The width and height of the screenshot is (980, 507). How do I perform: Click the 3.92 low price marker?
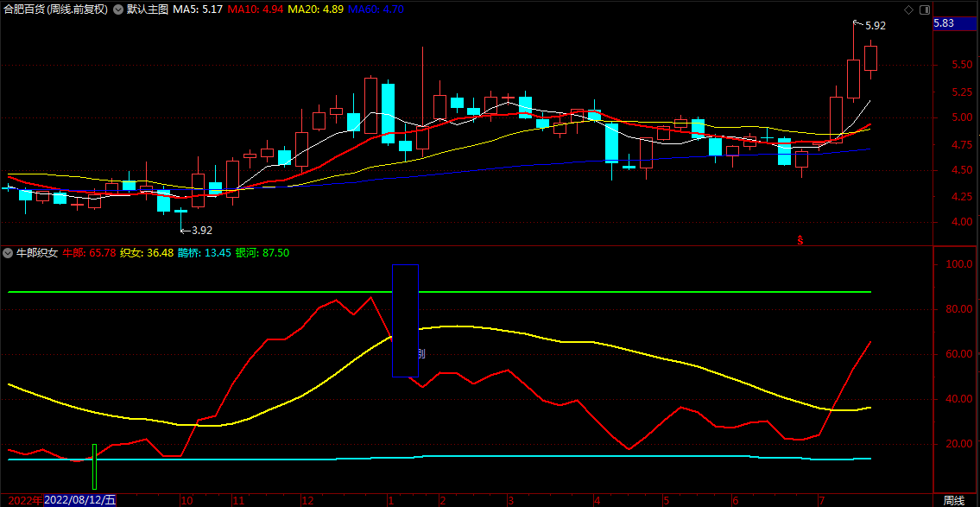202,230
